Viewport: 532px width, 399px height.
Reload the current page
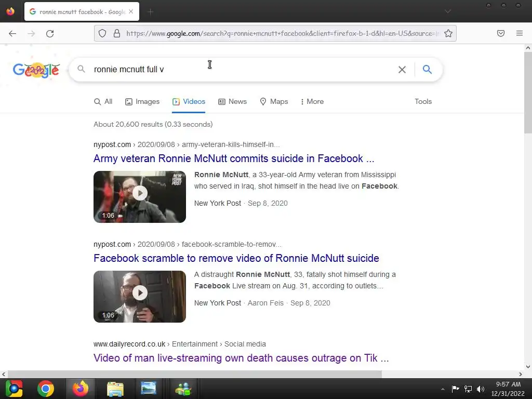(50, 34)
